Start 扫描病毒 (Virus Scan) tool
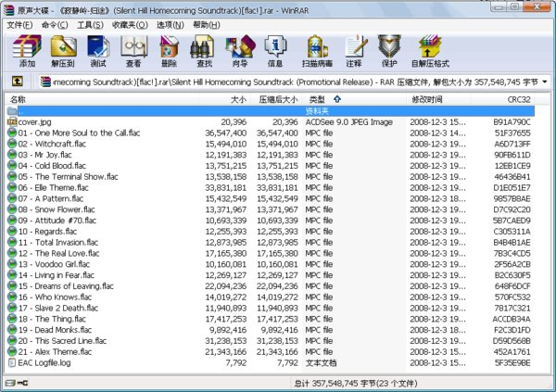 click(x=317, y=51)
